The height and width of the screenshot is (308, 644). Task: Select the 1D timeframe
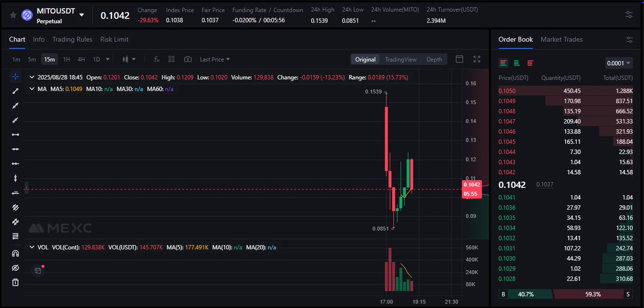coord(97,59)
